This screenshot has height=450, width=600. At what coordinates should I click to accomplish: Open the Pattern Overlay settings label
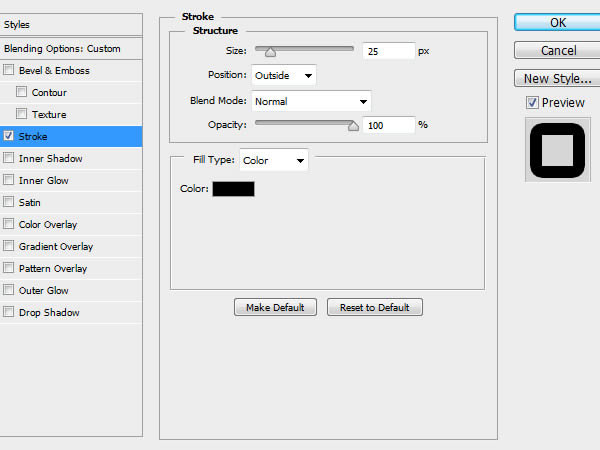coord(53,269)
